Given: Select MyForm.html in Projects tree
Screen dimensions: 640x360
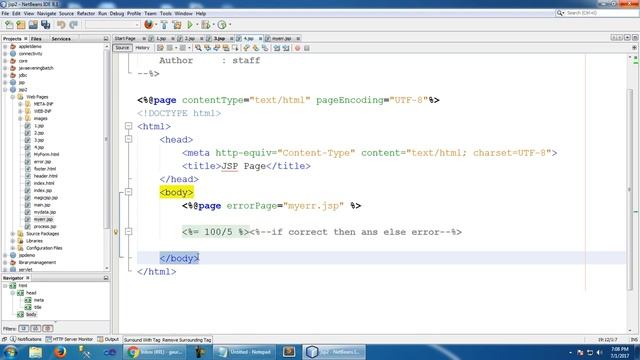Looking at the screenshot, I should coord(46,154).
